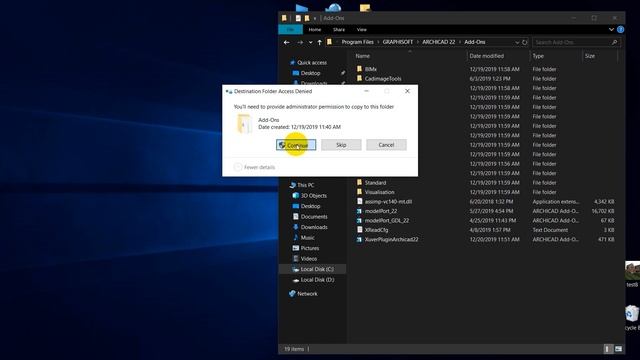640x360 pixels.
Task: Refresh the Add-Ons folder view
Action: coord(524,42)
